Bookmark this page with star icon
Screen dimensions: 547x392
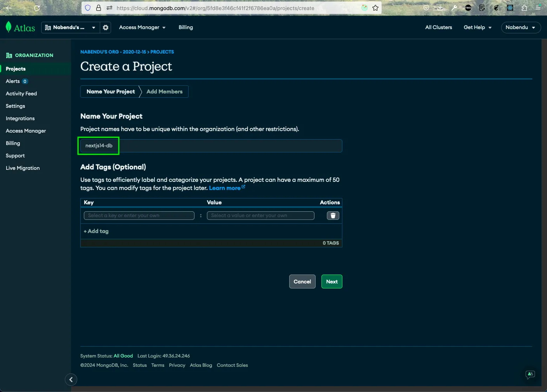(x=375, y=8)
